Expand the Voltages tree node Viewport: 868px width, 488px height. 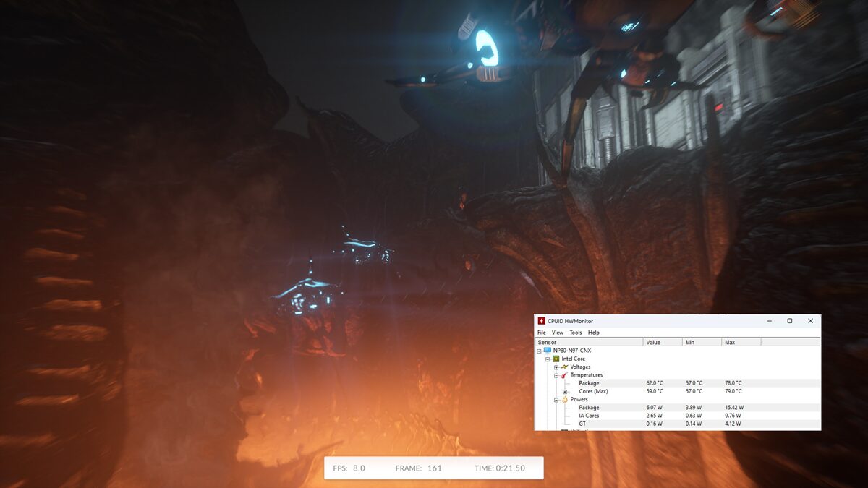[x=556, y=367]
